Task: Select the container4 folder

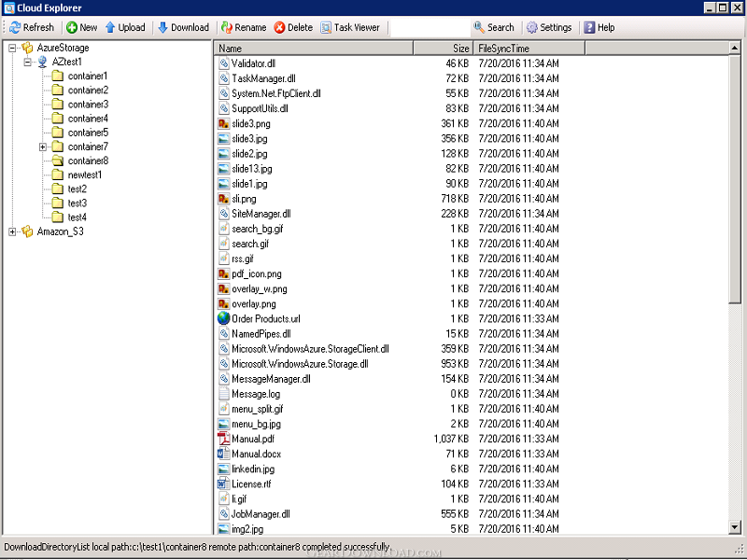Action: click(88, 119)
